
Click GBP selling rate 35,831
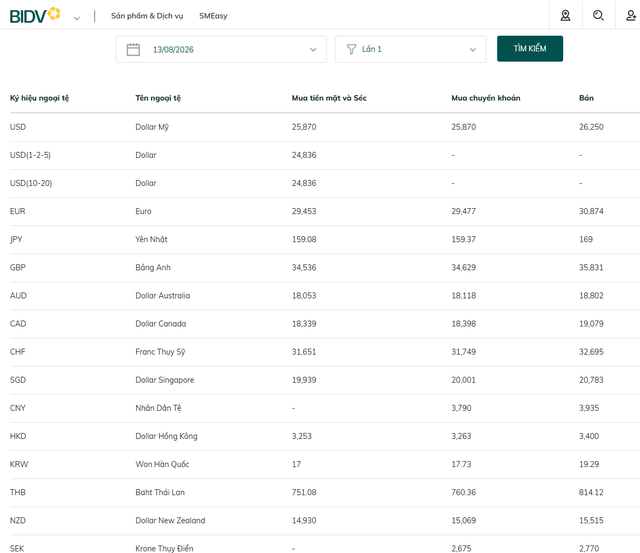pos(591,268)
